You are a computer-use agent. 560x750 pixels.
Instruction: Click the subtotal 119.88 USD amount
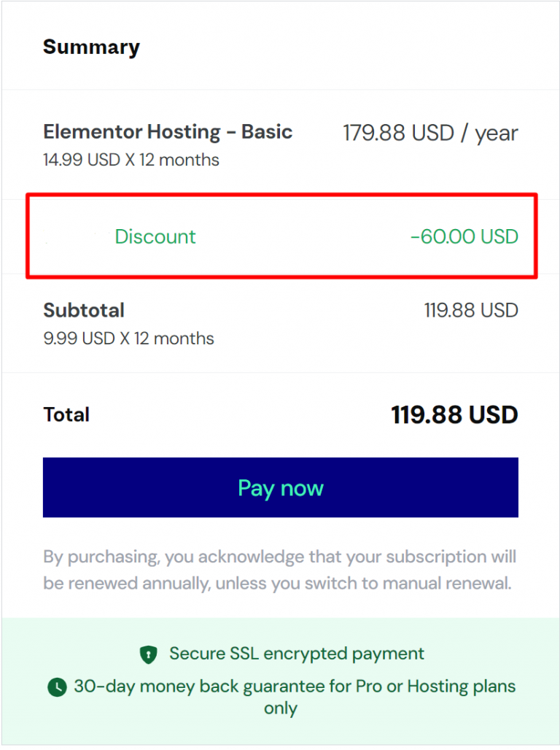coord(471,310)
